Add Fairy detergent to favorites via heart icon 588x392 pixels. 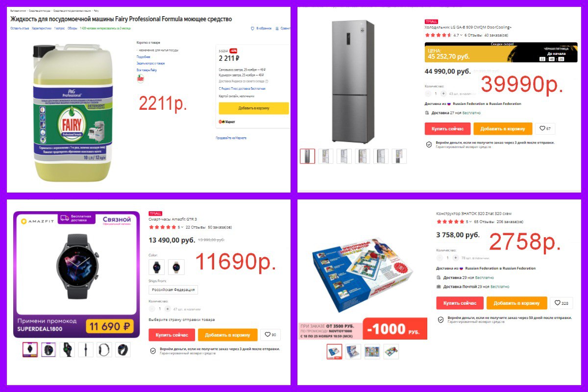(x=253, y=28)
